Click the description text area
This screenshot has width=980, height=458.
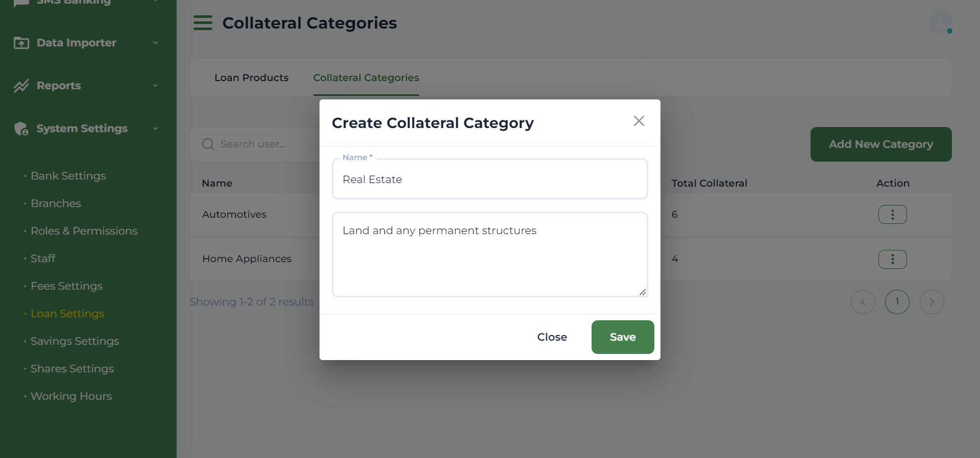point(489,255)
